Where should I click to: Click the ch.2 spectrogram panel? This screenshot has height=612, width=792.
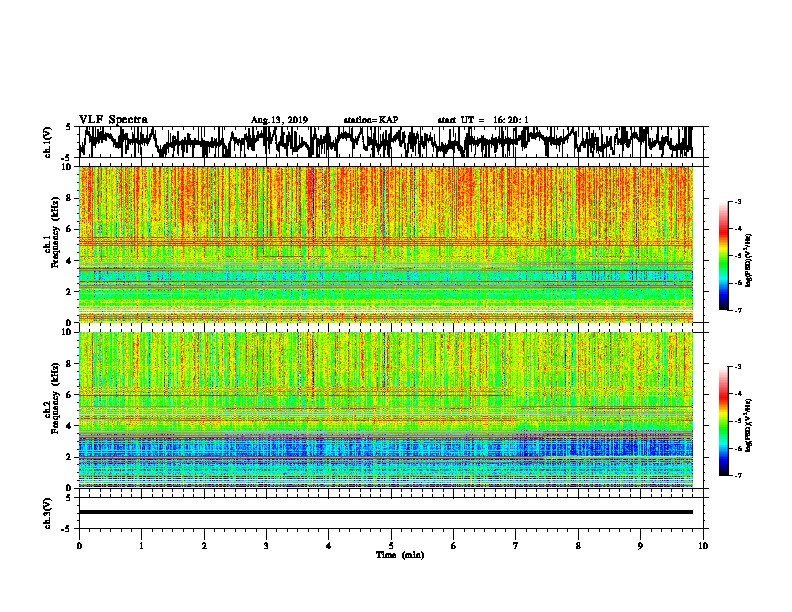(x=385, y=410)
